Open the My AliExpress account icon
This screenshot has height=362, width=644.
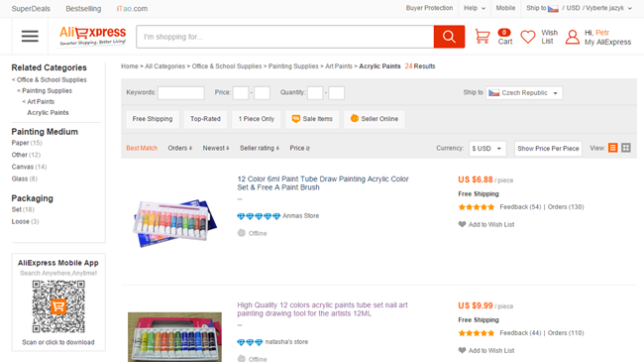pyautogui.click(x=572, y=37)
